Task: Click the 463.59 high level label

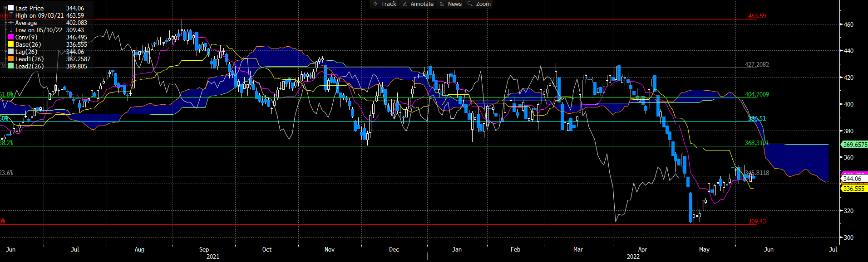Action: tap(757, 16)
